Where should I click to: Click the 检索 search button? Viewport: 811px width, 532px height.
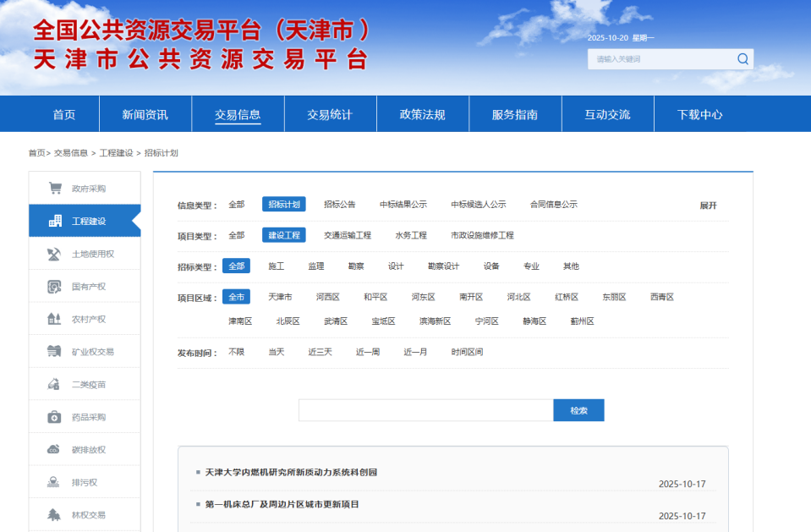[x=578, y=409]
